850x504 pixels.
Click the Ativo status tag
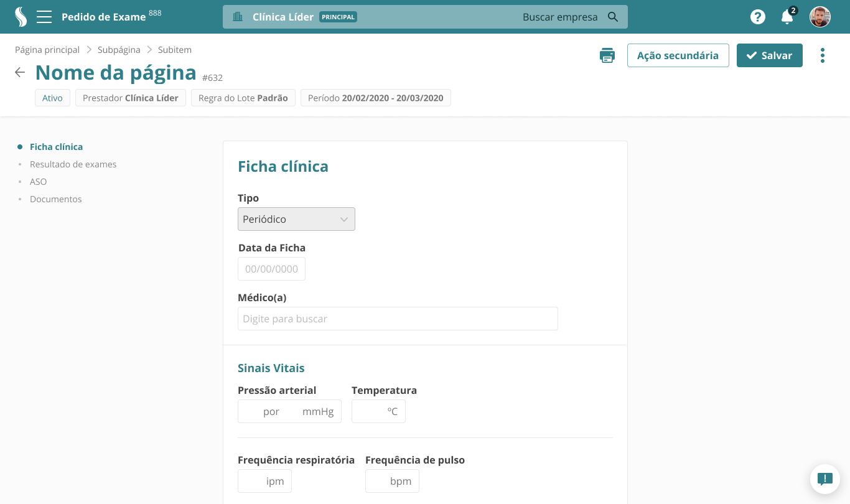(52, 98)
